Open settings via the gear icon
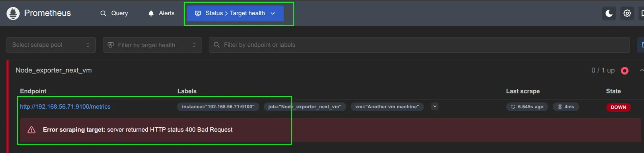Image resolution: width=644 pixels, height=153 pixels. pyautogui.click(x=627, y=13)
